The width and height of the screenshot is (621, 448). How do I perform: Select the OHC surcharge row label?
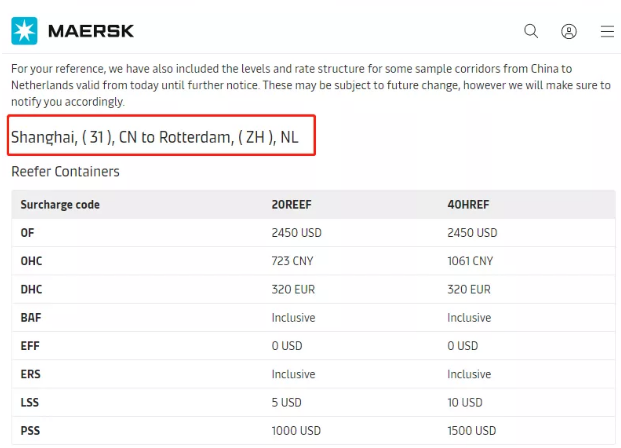[x=31, y=261]
